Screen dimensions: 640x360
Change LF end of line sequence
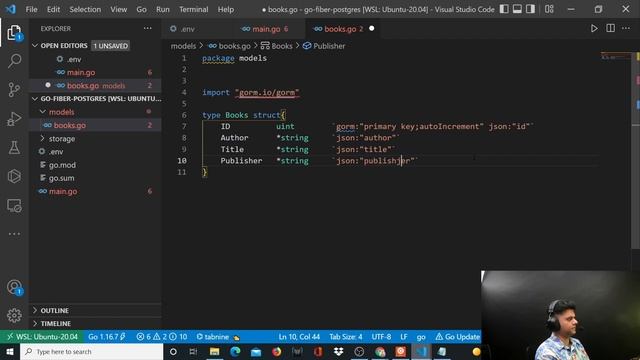(404, 337)
